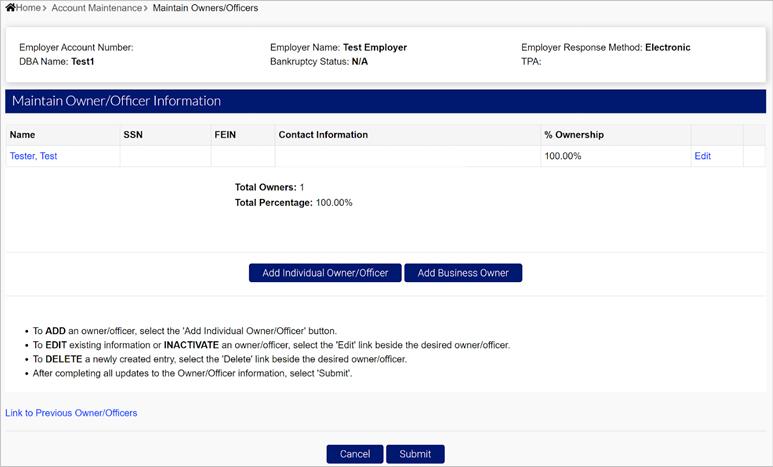Screen dimensions: 773x467
Task: Cancel the owner/officer changes
Action: [x=354, y=454]
